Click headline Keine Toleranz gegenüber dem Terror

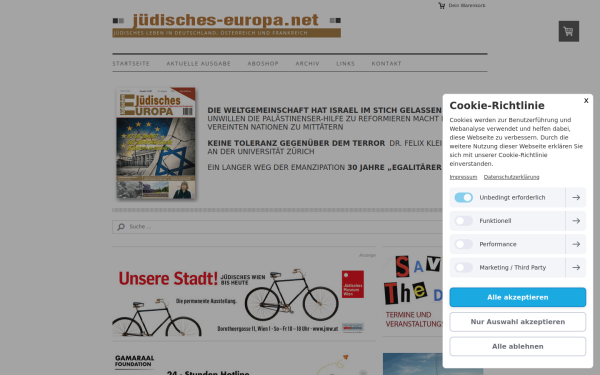point(296,143)
